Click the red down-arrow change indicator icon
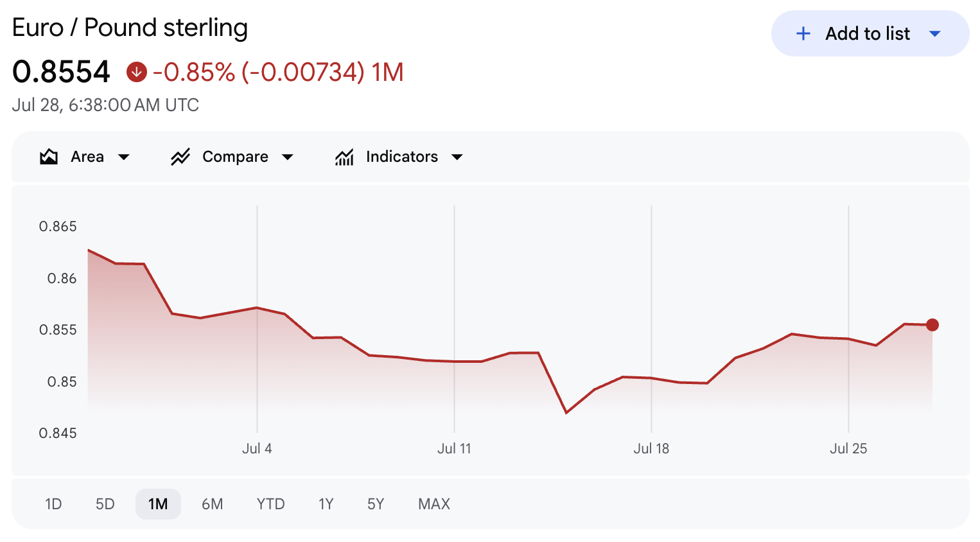 coord(136,72)
